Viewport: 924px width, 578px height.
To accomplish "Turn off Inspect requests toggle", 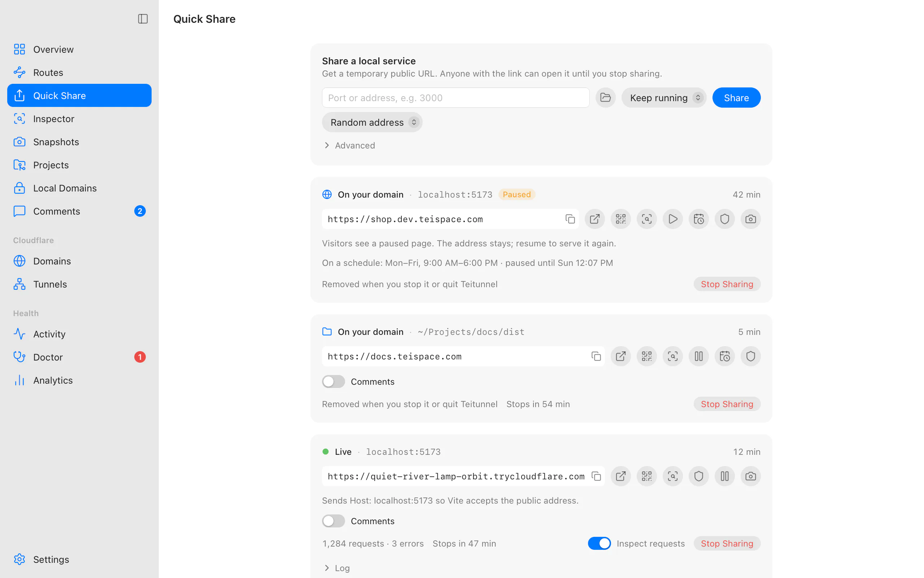I will 599,543.
